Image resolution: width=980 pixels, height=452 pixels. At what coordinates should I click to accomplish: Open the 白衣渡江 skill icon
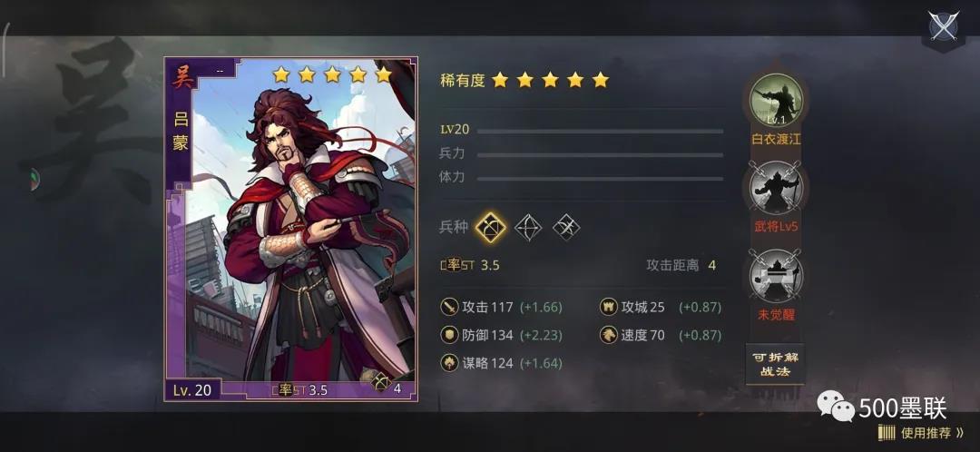click(x=776, y=100)
